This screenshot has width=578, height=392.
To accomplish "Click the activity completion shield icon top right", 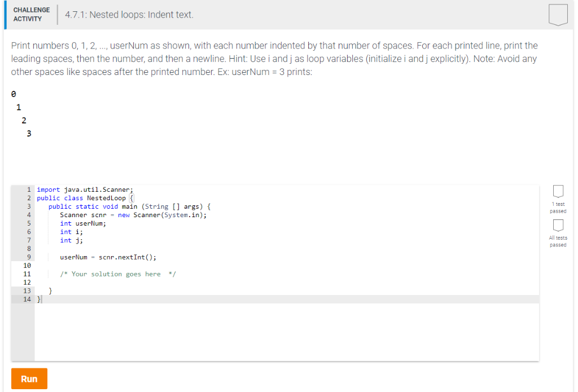I will (558, 15).
